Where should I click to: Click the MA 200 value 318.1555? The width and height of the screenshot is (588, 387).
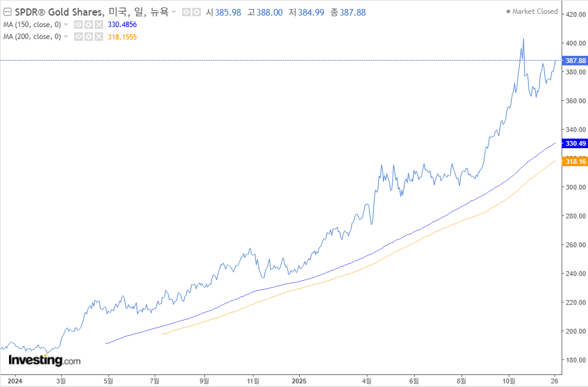click(x=122, y=37)
